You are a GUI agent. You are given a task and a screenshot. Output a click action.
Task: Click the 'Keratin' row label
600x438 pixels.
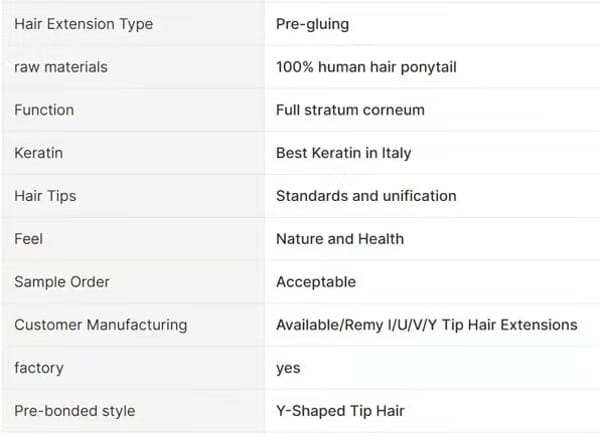[x=39, y=153]
